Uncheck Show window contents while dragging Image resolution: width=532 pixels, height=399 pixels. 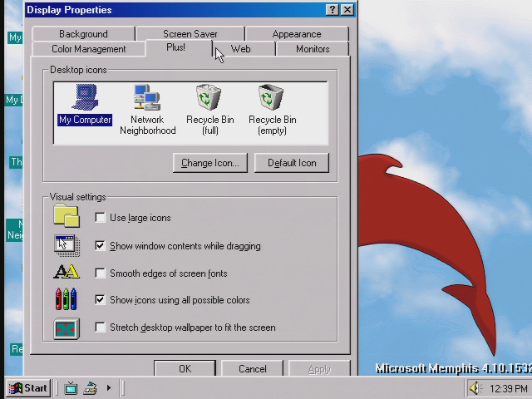100,246
